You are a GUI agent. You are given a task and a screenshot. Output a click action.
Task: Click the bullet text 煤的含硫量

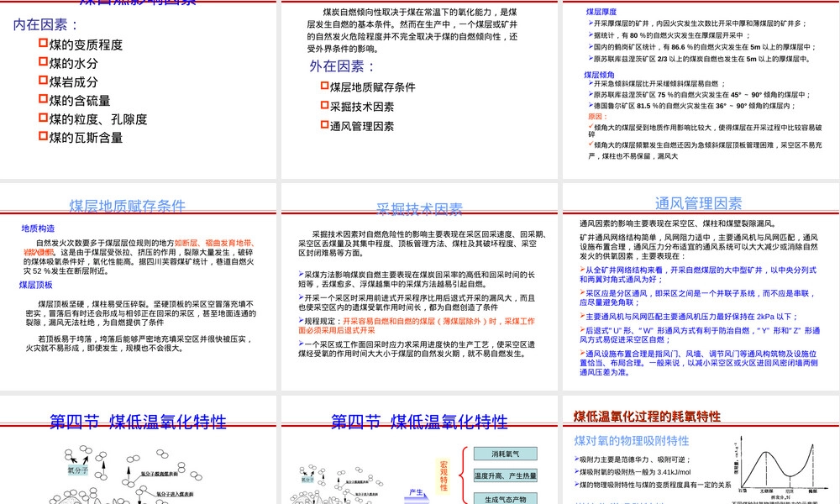pyautogui.click(x=80, y=101)
